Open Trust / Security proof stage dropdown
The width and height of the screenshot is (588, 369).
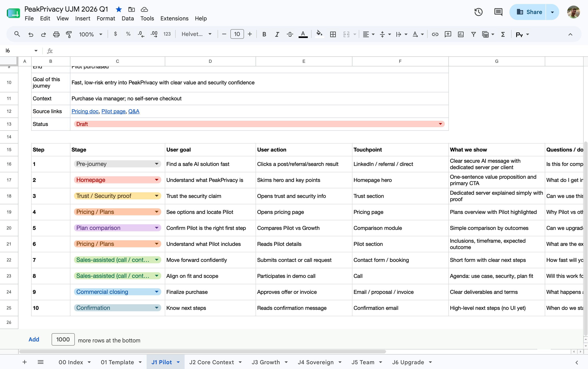(x=117, y=196)
